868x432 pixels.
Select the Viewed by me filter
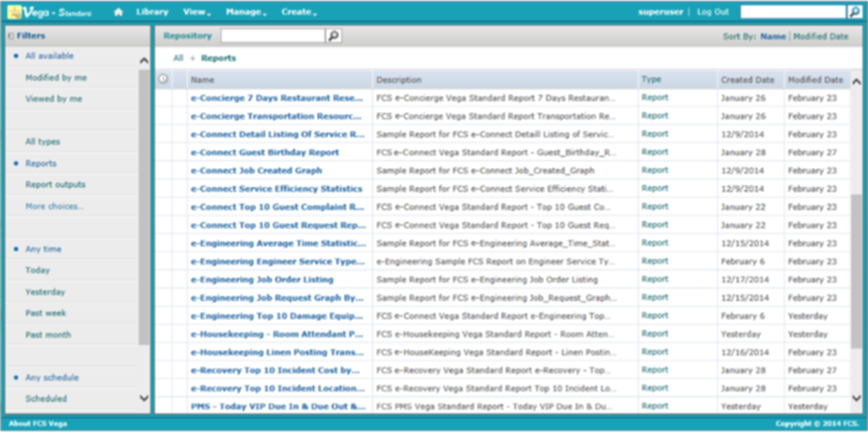[x=54, y=99]
